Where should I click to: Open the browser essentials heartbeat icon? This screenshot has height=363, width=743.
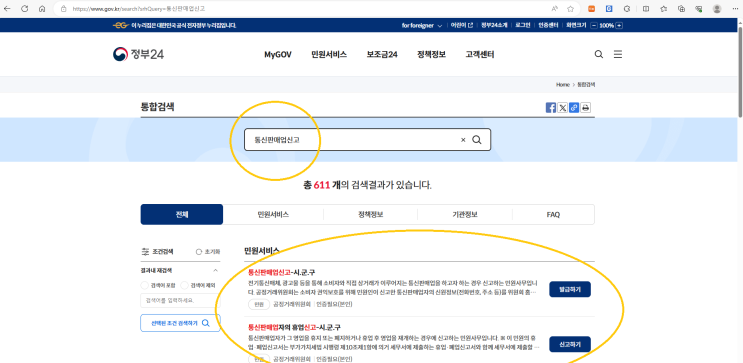[x=698, y=9]
